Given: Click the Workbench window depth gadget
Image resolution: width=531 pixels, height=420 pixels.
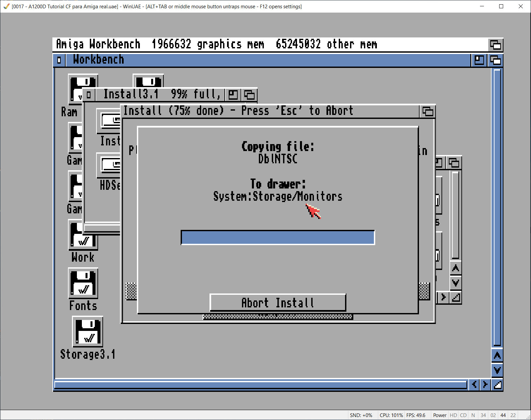Looking at the screenshot, I should (495, 60).
